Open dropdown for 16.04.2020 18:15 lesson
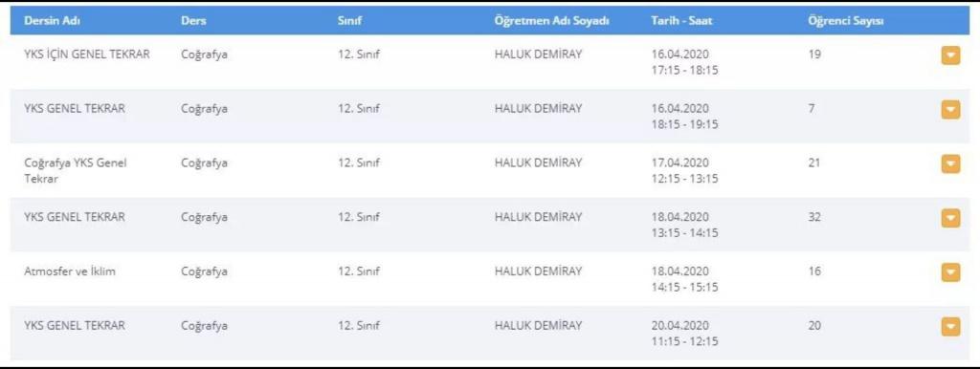Viewport: 980px width, 369px height. 950,110
